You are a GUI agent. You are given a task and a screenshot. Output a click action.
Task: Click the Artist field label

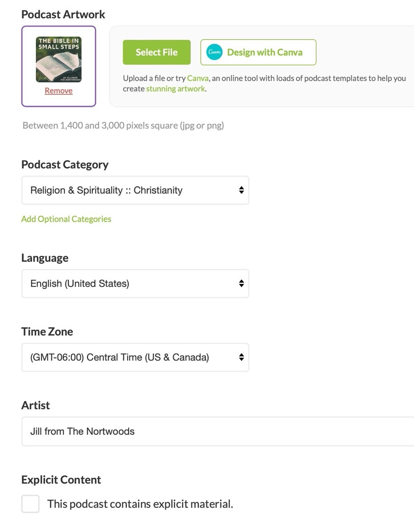35,405
